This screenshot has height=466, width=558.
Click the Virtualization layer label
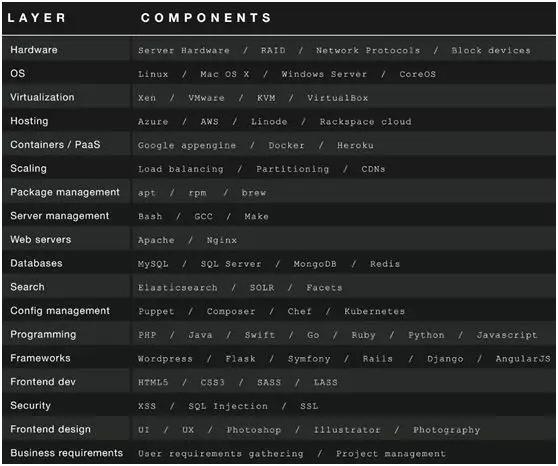point(42,97)
